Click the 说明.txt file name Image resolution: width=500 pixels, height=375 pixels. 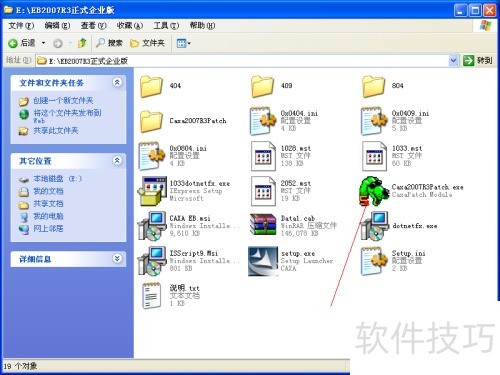click(x=184, y=288)
